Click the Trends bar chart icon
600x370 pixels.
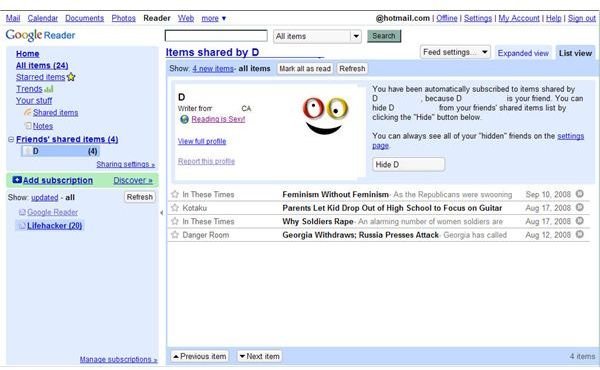[49, 89]
